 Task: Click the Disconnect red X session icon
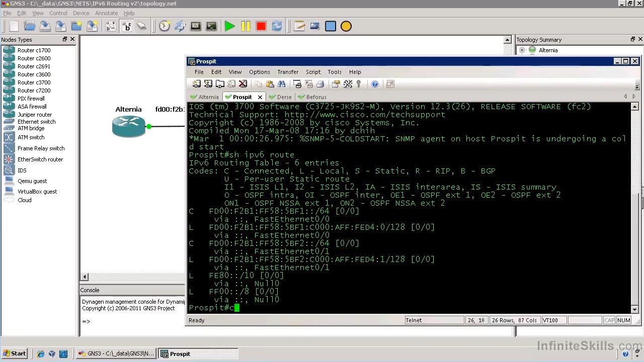pos(243,84)
